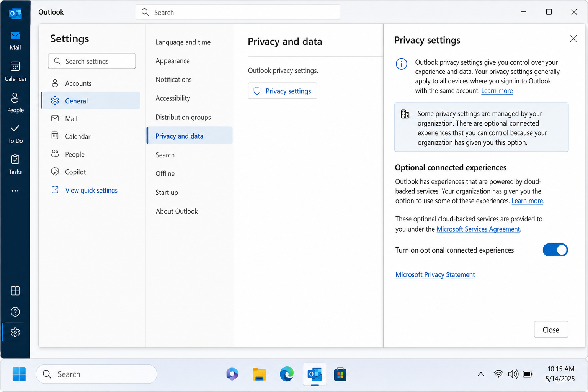Open the Help question mark icon

click(15, 312)
